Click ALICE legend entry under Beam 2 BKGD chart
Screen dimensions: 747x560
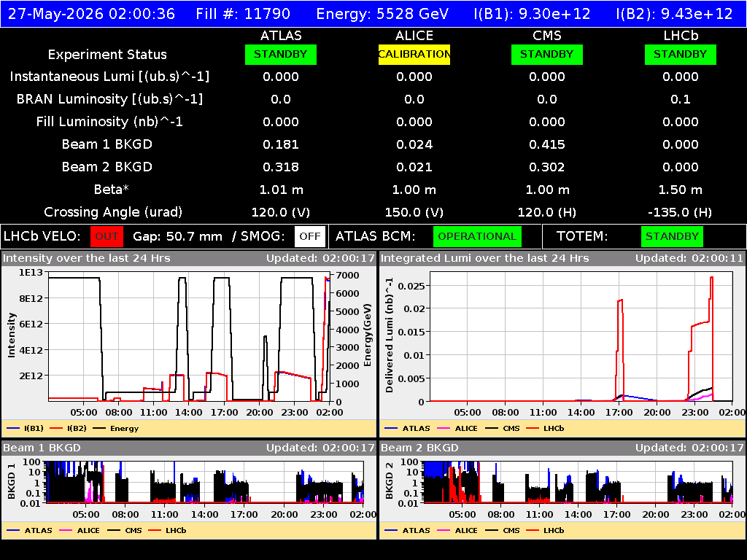457,531
